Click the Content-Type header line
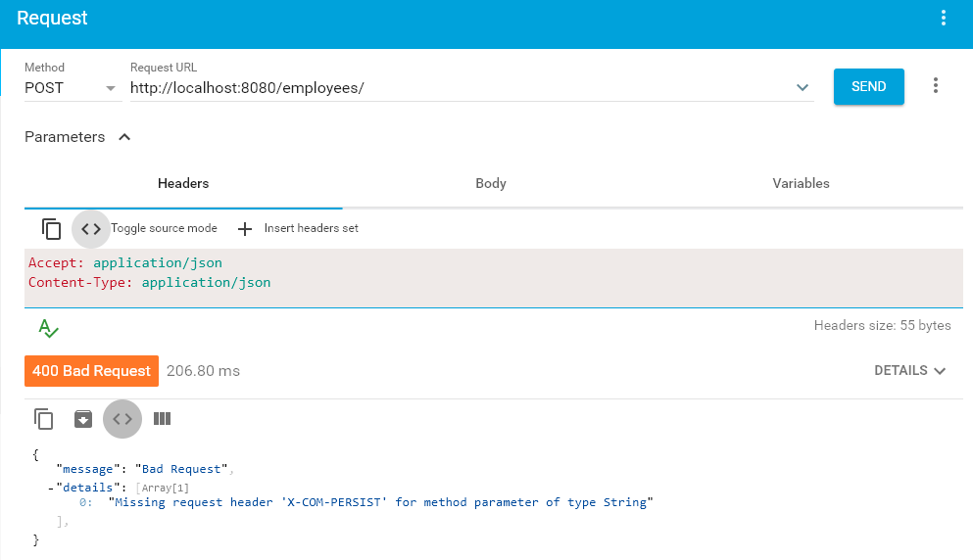The width and height of the screenshot is (973, 560). click(x=150, y=283)
